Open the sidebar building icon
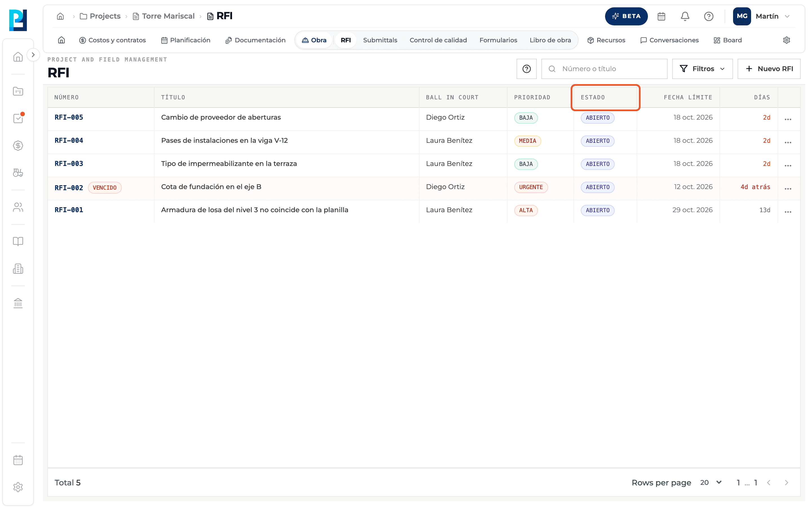 (x=18, y=269)
